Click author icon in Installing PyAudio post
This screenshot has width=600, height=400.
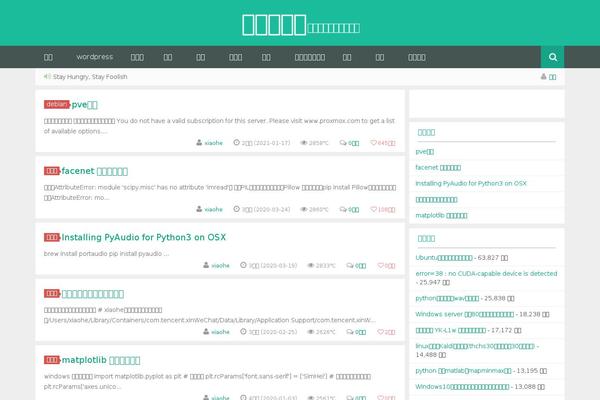[x=206, y=265]
